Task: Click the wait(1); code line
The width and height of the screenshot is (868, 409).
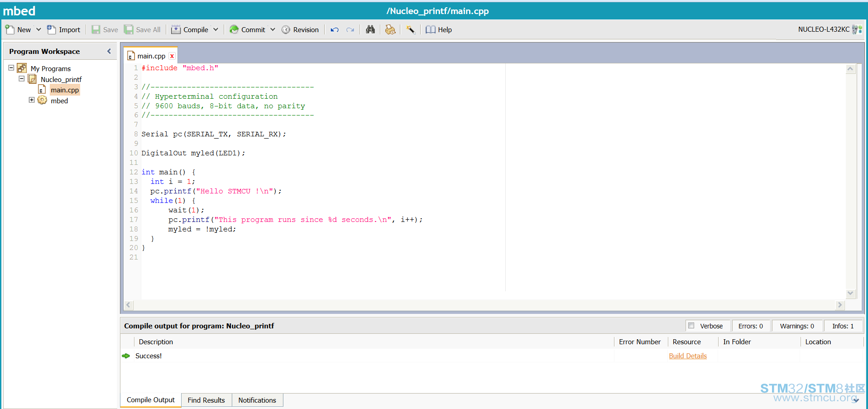Action: click(186, 210)
